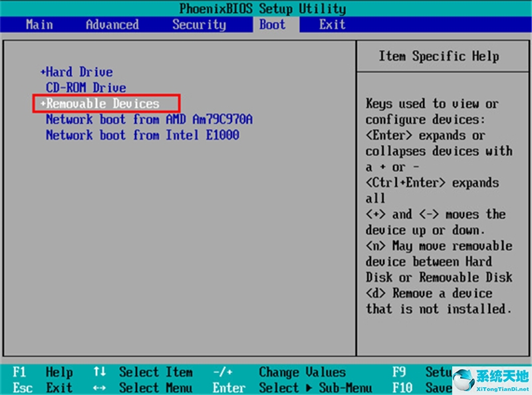The image size is (532, 395).
Task: Click the '<n> May move removable' help line
Action: coord(439,246)
